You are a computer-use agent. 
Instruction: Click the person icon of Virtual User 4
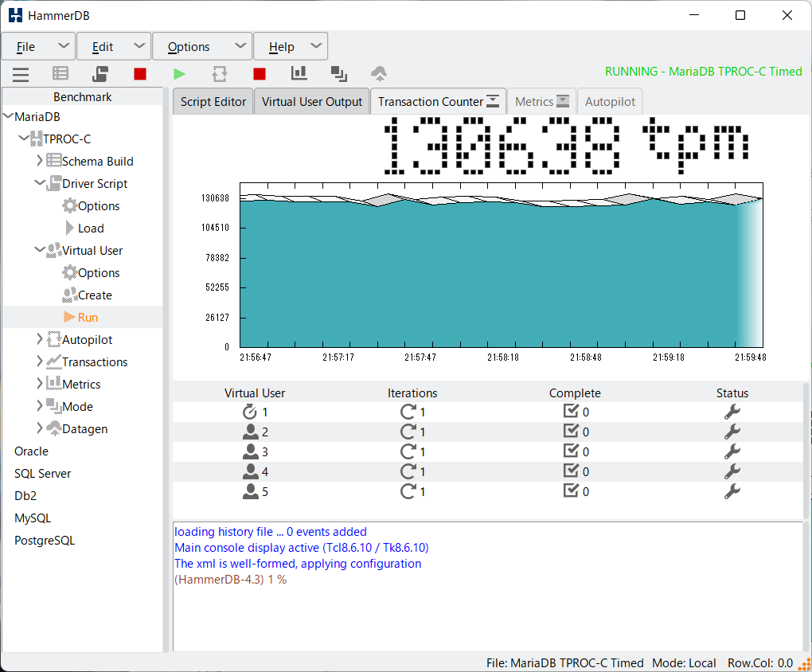(250, 471)
